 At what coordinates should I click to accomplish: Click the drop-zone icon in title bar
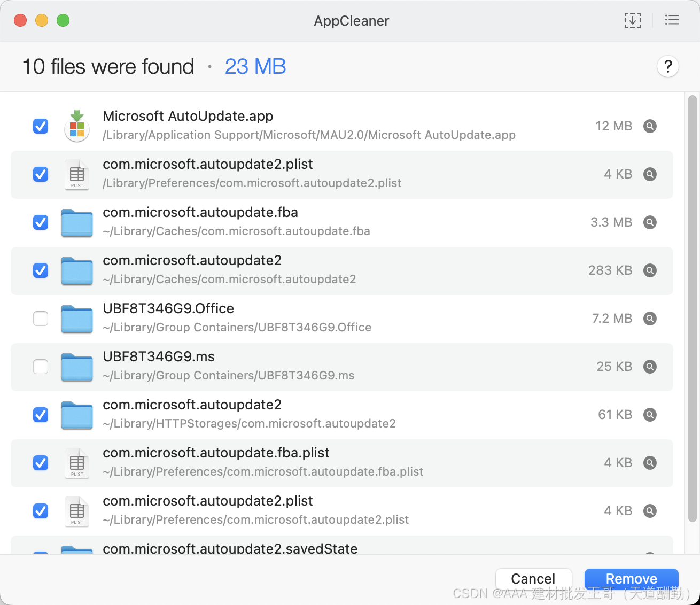coord(633,20)
